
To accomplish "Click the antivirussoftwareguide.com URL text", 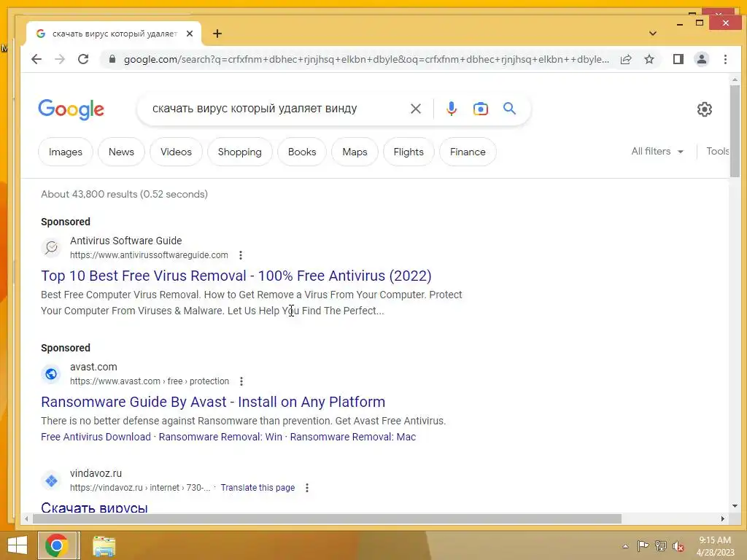I will point(149,255).
